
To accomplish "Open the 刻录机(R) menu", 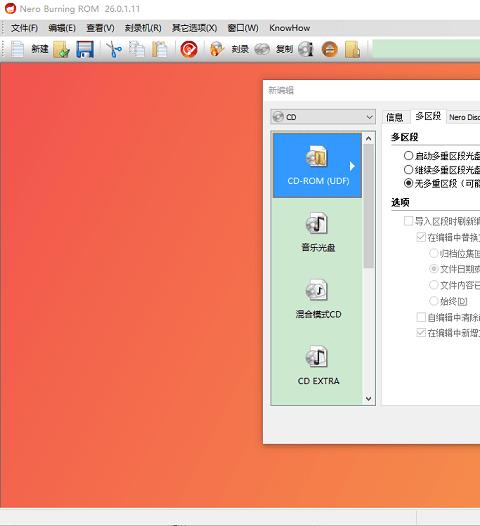I will [x=143, y=28].
